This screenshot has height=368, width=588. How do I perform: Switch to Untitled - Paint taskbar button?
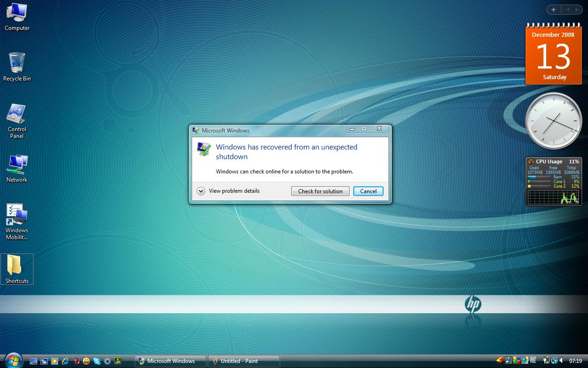pos(244,361)
